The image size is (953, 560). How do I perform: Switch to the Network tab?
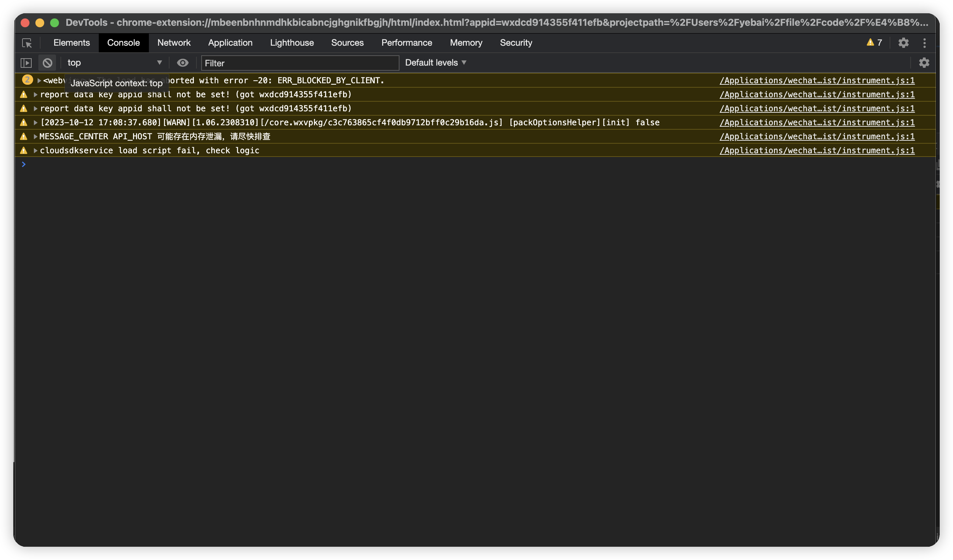174,43
